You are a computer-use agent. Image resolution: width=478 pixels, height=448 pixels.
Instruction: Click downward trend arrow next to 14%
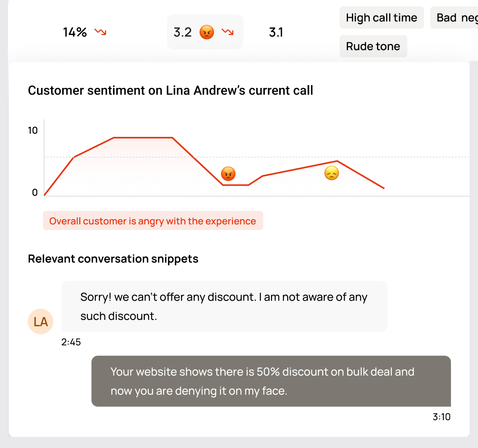point(100,32)
